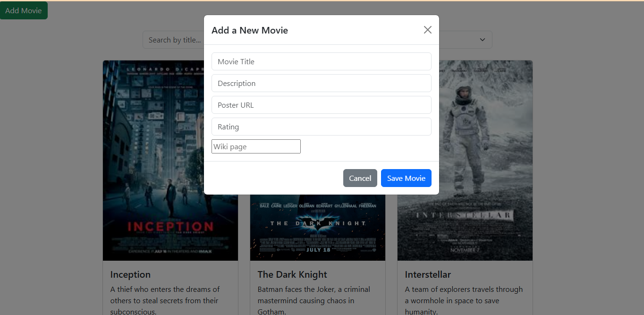Close the Add a New Movie dialog

click(x=427, y=30)
